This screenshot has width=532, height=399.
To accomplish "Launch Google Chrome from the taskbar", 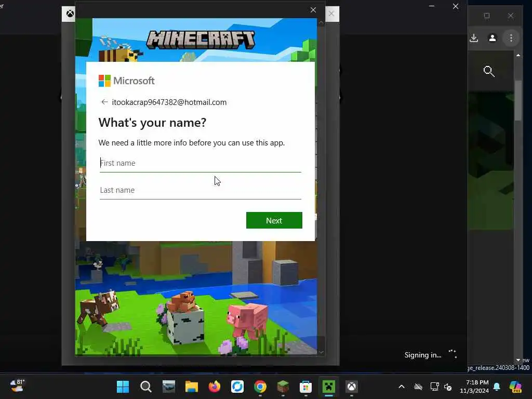I will 260,387.
